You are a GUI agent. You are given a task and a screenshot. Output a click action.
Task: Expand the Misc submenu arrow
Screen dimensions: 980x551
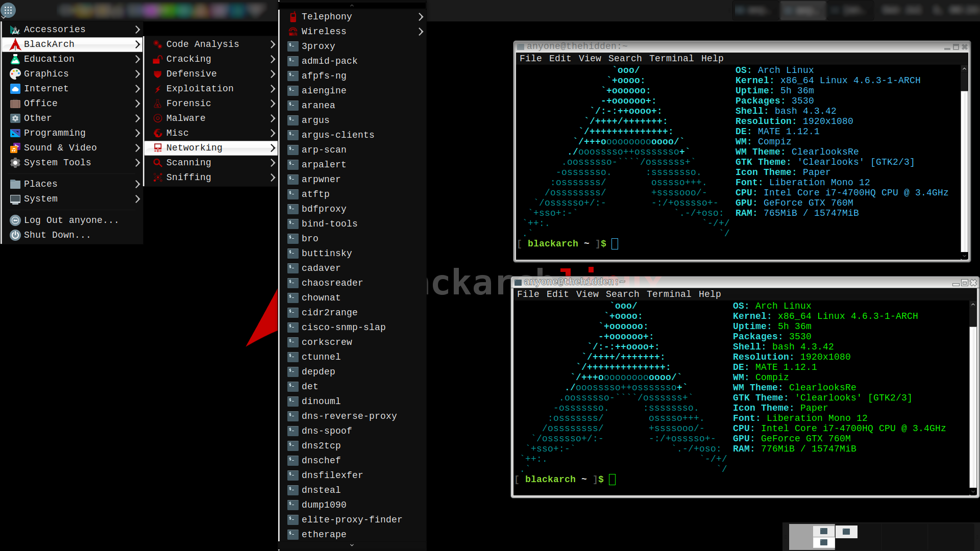point(273,133)
